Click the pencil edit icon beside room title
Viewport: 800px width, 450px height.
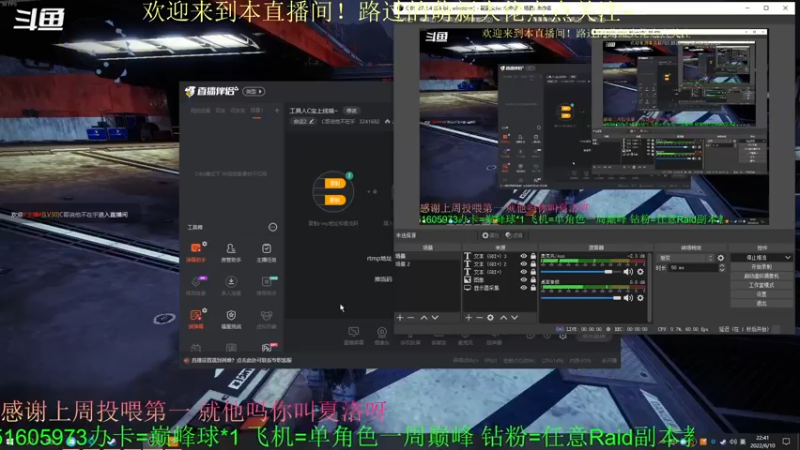tap(311, 121)
